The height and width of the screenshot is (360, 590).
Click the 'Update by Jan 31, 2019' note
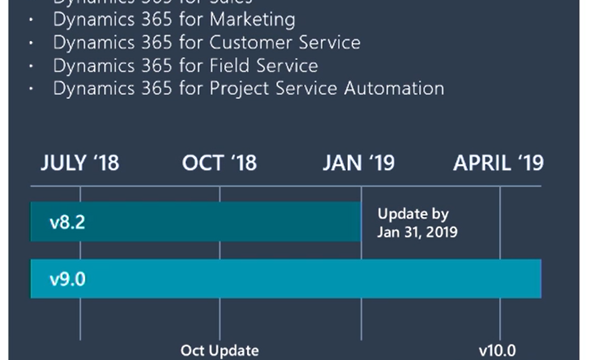[417, 223]
